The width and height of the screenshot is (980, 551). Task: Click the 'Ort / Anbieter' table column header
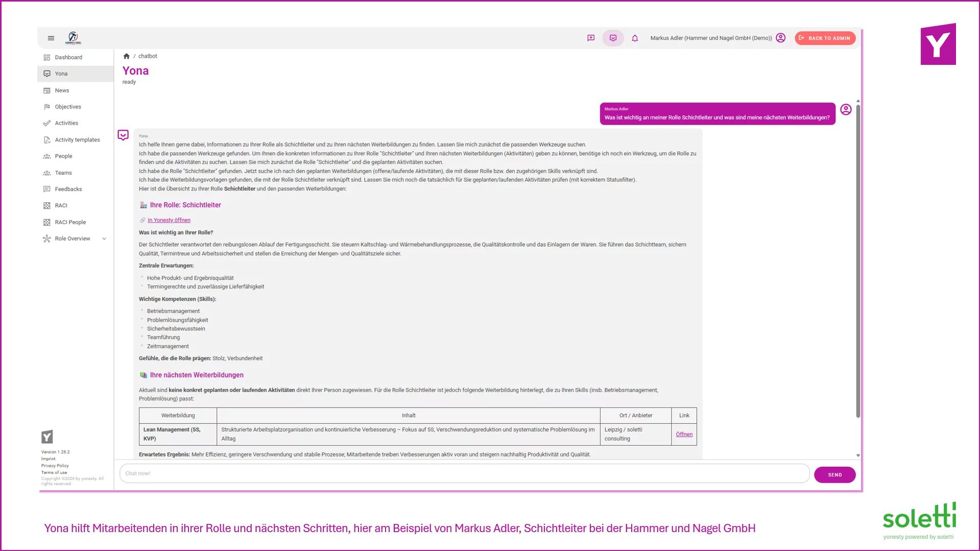(636, 416)
